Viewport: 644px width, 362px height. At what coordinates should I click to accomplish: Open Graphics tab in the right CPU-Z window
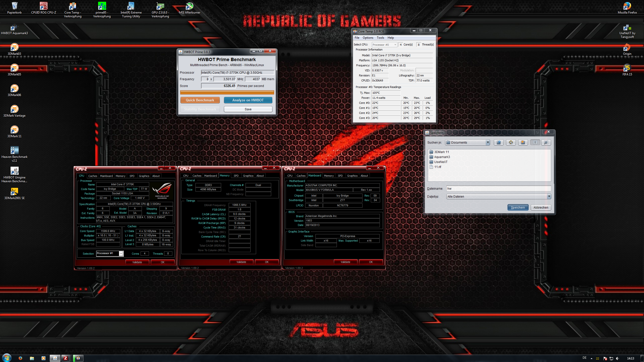(x=352, y=176)
